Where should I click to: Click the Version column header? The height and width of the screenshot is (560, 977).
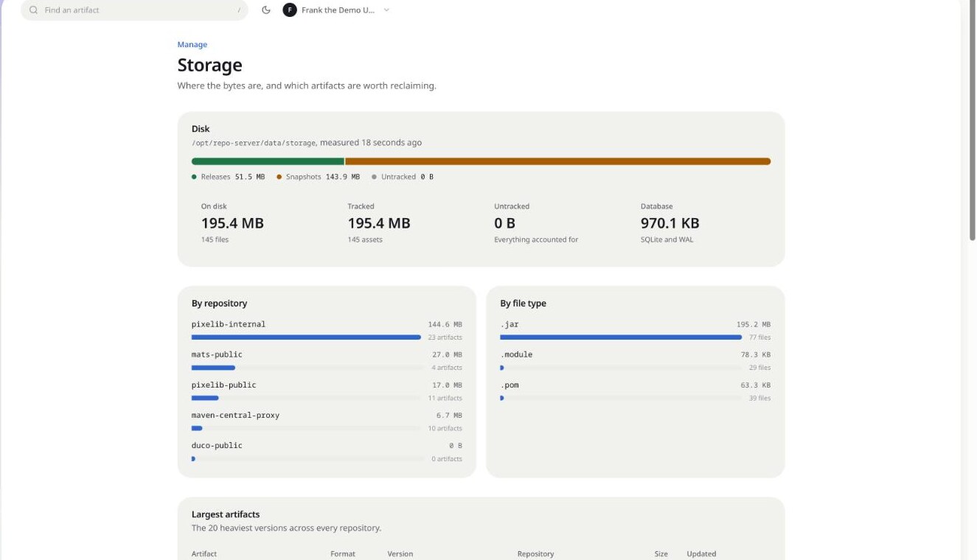pyautogui.click(x=400, y=554)
